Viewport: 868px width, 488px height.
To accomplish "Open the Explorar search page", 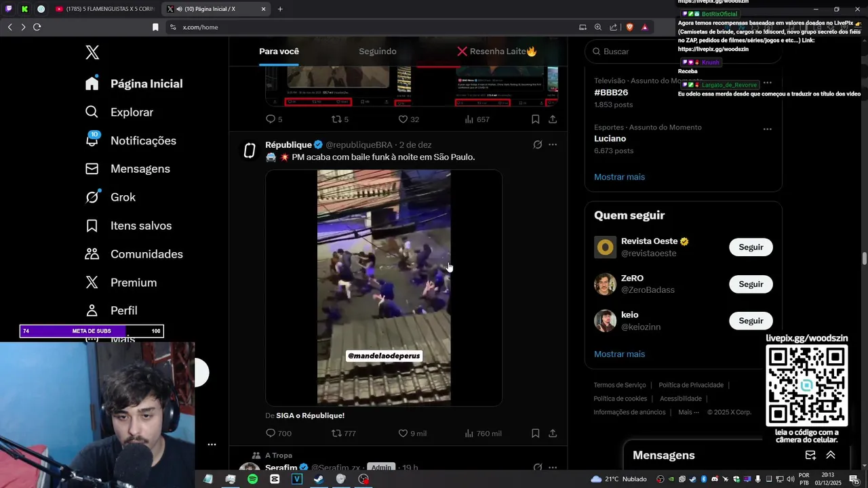I will [119, 112].
